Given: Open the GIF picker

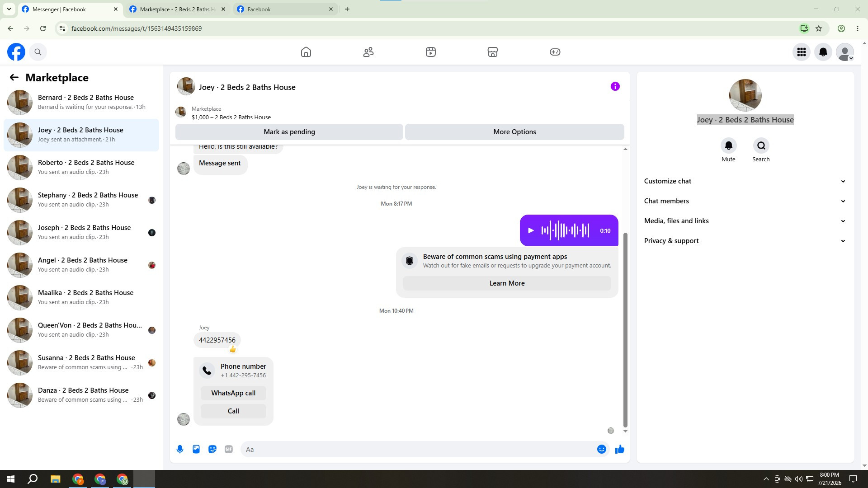Looking at the screenshot, I should click(229, 449).
